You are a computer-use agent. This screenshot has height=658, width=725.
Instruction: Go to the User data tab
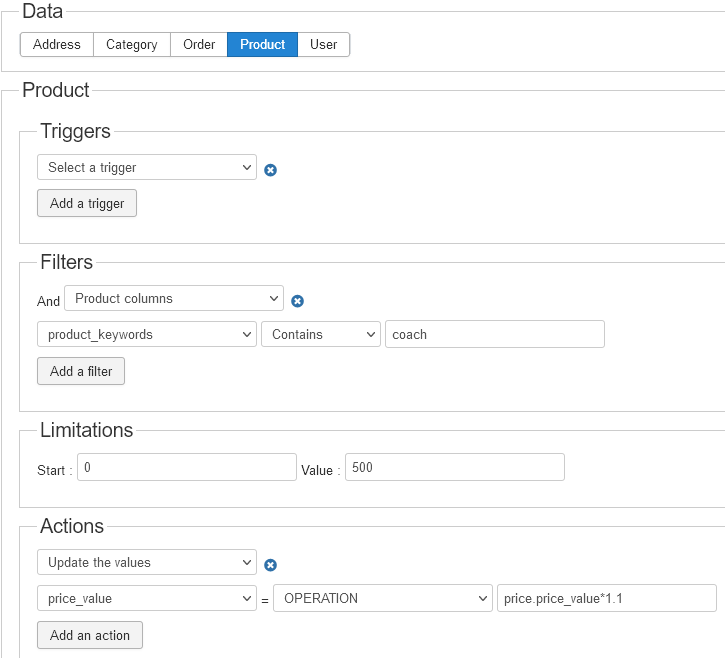323,44
